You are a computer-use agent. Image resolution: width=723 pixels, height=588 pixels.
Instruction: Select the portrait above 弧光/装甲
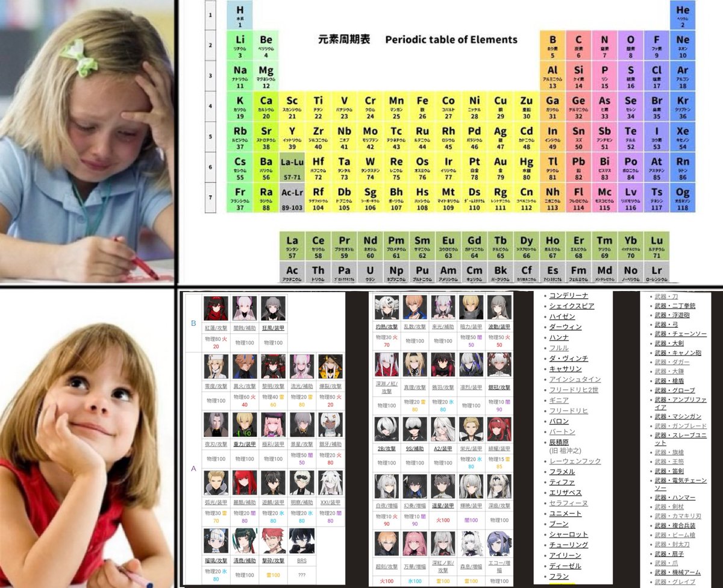(x=215, y=483)
